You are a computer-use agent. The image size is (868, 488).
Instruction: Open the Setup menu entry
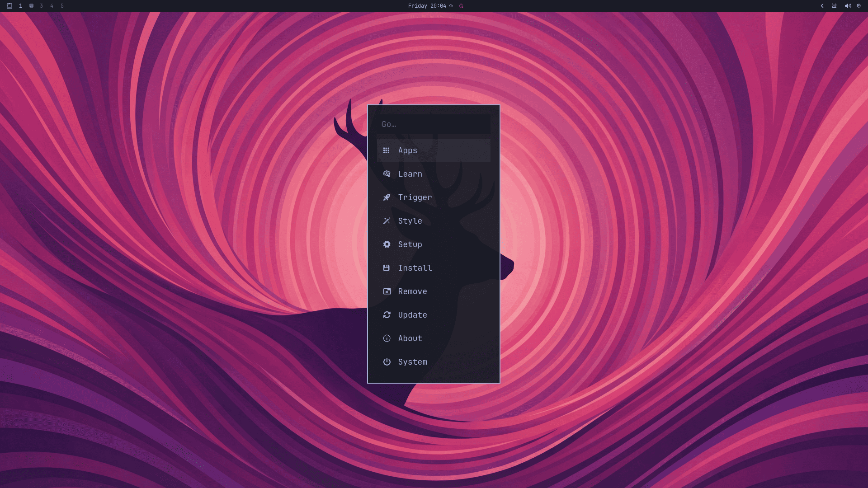(x=434, y=244)
